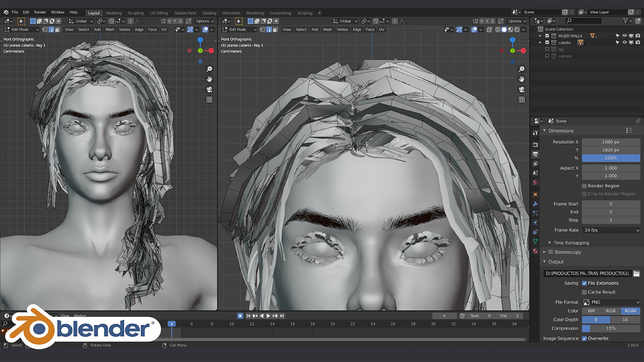Screen dimensions: 644x362
Task: Toggle cabello render camera icon
Action: pyautogui.click(x=638, y=43)
